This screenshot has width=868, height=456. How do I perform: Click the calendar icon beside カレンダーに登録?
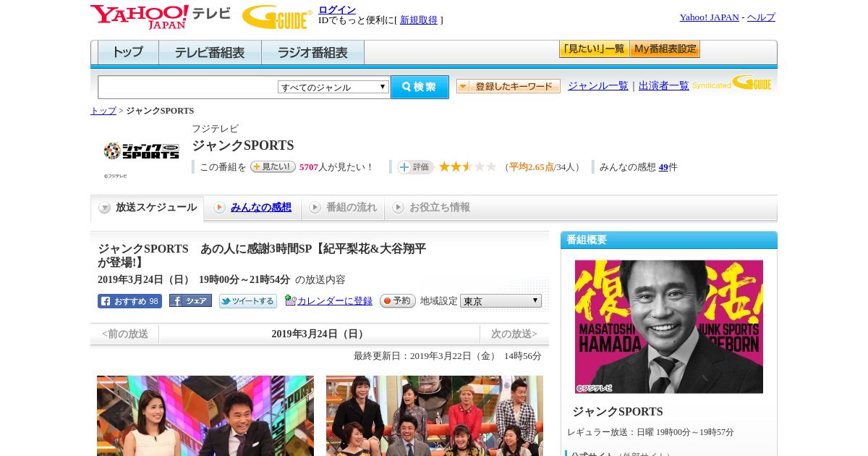tap(290, 300)
